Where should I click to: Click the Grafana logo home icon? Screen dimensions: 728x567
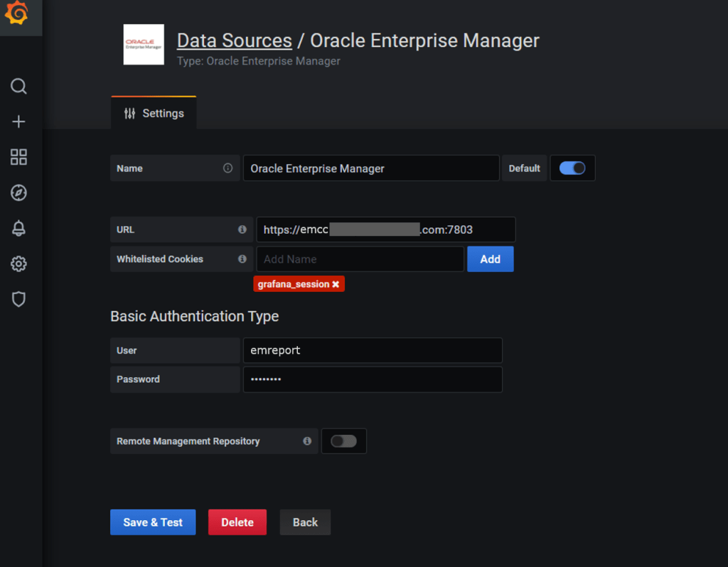click(16, 13)
